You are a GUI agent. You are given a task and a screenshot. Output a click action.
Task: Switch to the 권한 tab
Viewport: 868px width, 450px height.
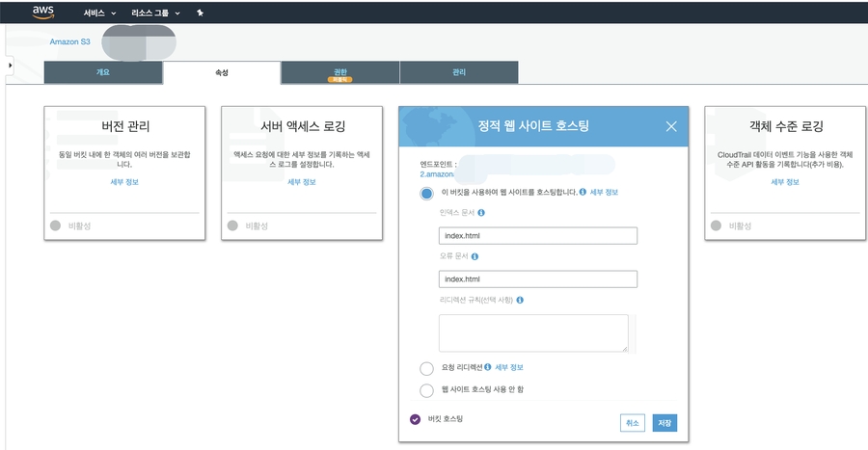point(339,72)
